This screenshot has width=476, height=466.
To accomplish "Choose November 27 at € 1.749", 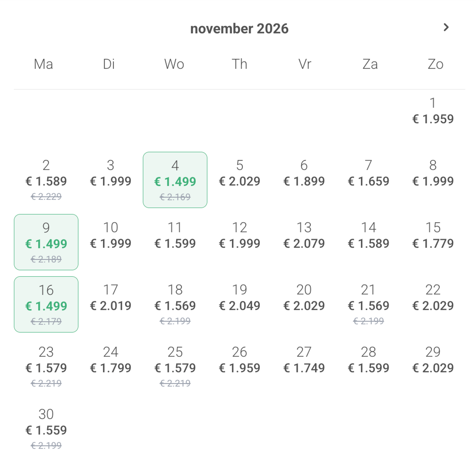I will (x=304, y=367).
